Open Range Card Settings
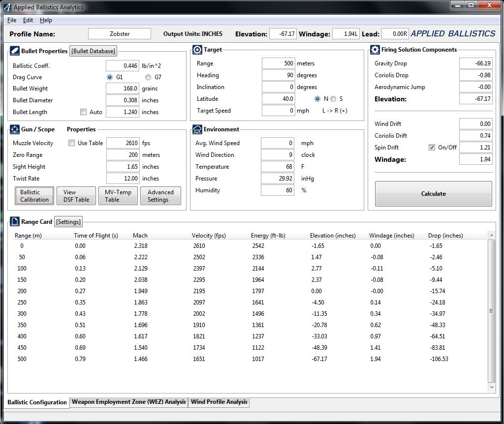The width and height of the screenshot is (504, 424). coord(68,222)
